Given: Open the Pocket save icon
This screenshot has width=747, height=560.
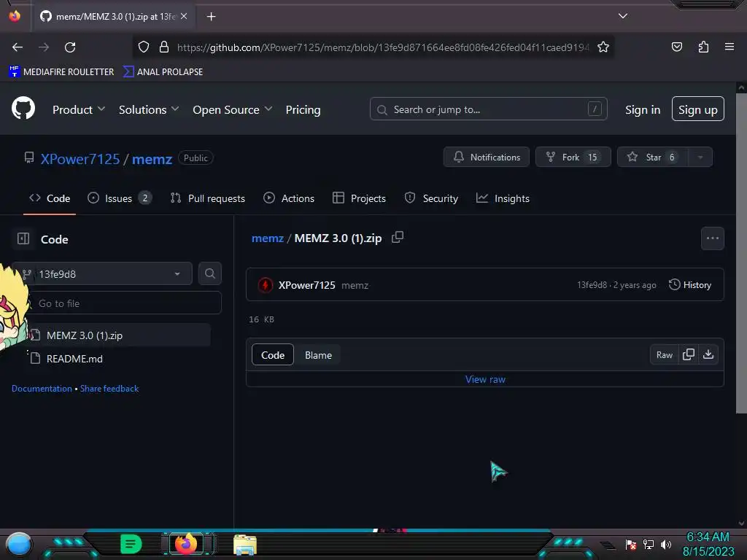Looking at the screenshot, I should point(676,47).
